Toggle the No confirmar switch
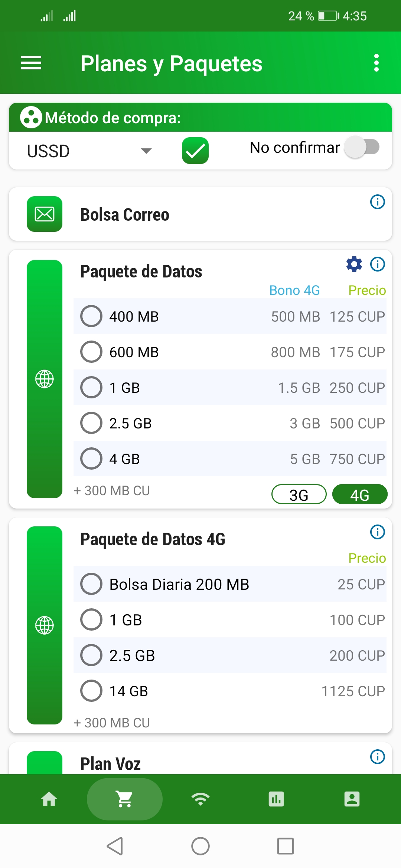The image size is (401, 868). (362, 147)
